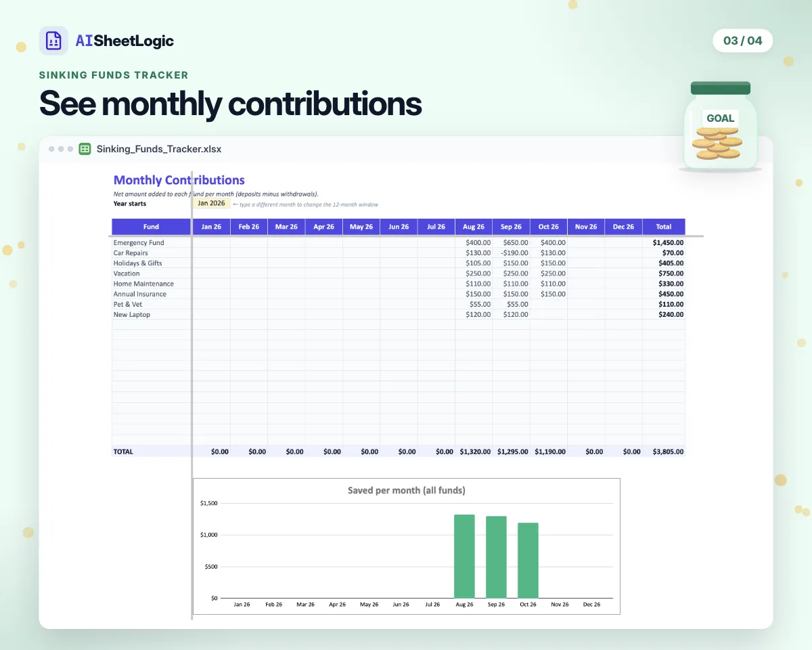Select the grand total $3,805.00

[x=664, y=451]
